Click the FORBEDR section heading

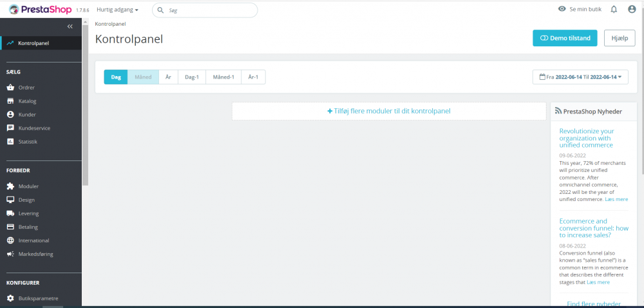point(18,170)
